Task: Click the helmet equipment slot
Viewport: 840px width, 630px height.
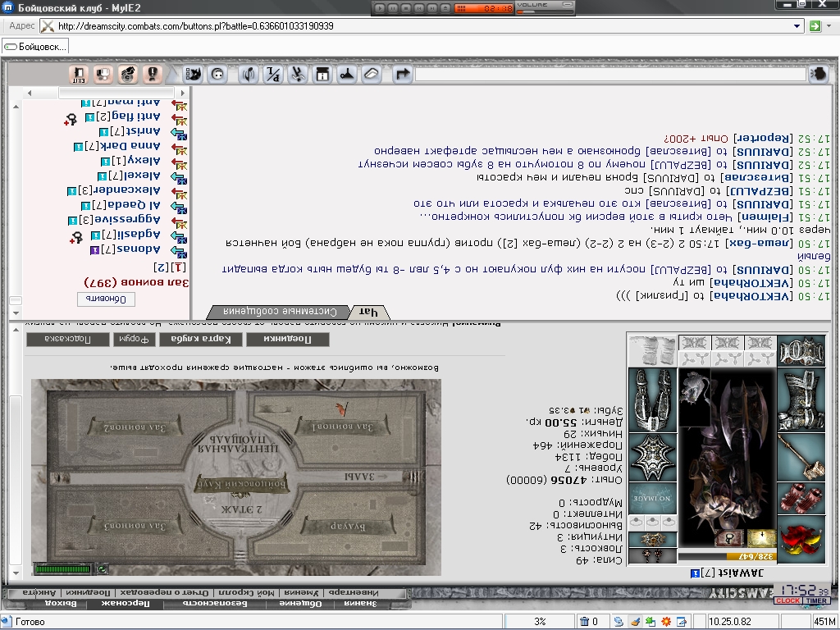Action: (801, 351)
